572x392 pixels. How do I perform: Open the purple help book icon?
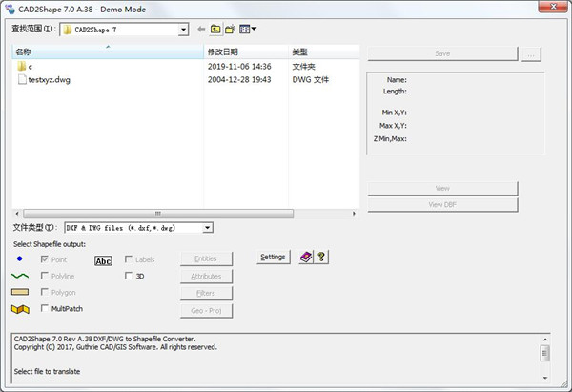306,257
